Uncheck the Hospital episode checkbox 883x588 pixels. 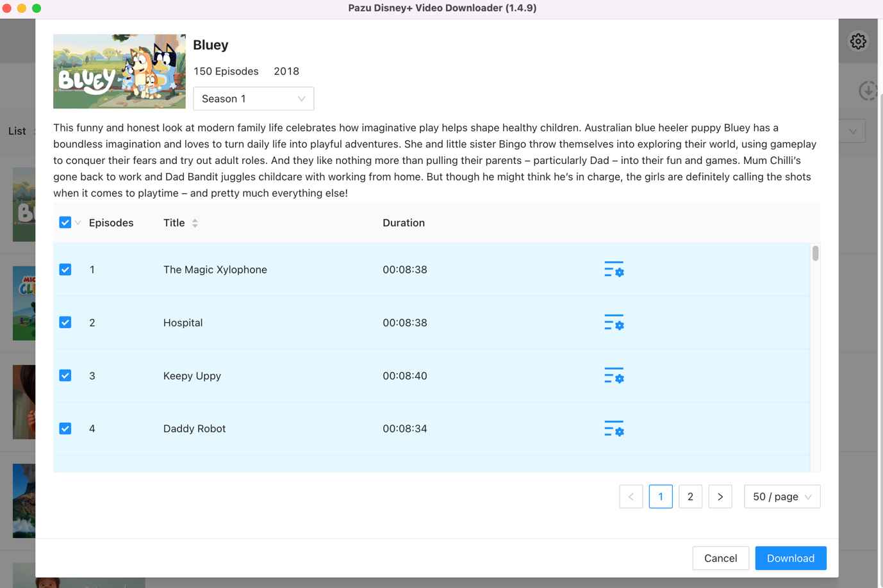[x=65, y=323]
